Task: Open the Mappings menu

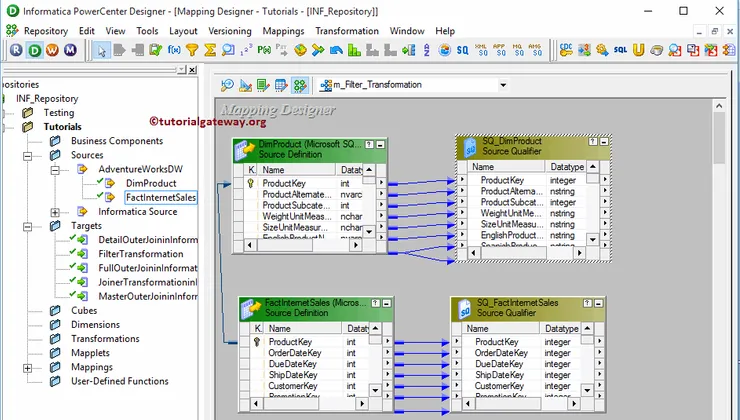Action: point(283,31)
